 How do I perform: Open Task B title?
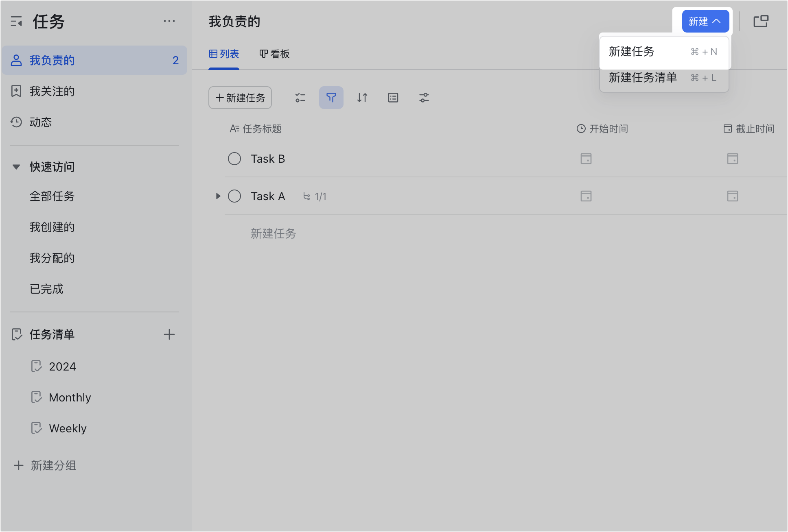click(268, 159)
